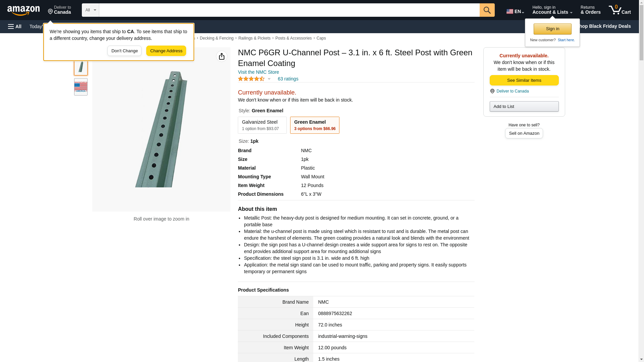This screenshot has height=362, width=644.
Task: Click into the Amazon search field
Action: point(289,10)
